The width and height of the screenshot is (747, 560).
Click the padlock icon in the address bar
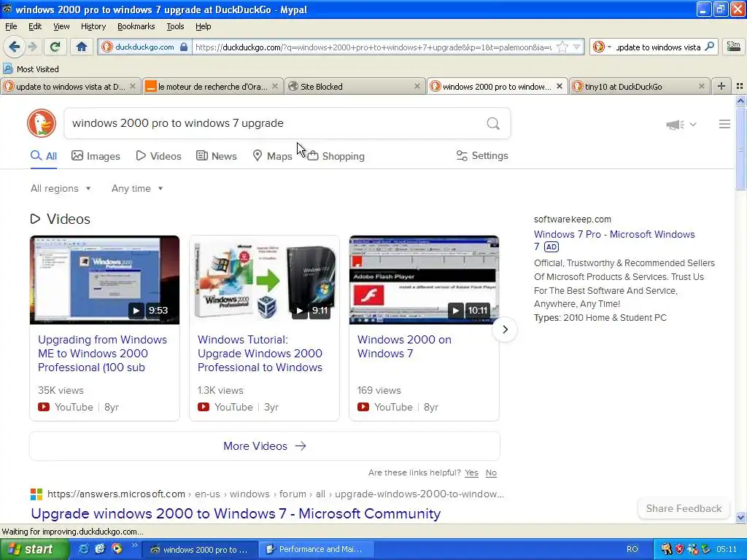[x=184, y=47]
